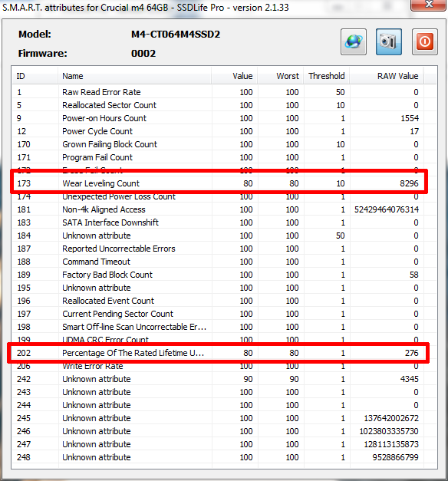Sort by the ID column header
This screenshot has width=448, height=481.
[35, 76]
